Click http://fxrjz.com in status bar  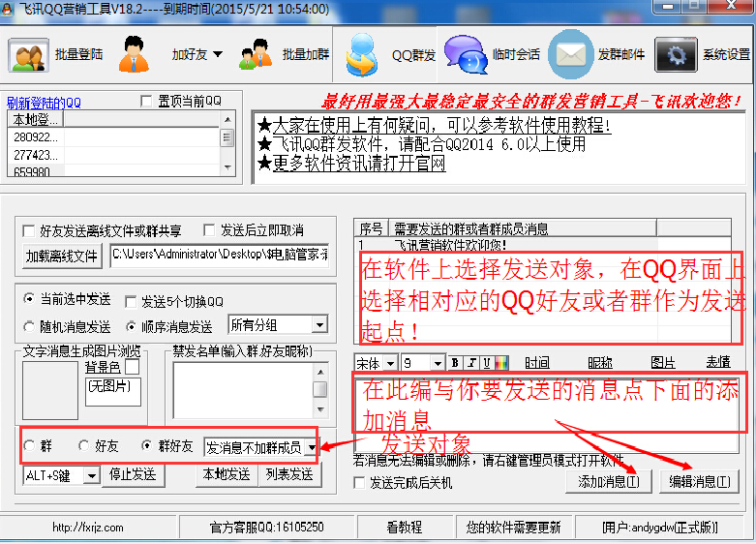(x=88, y=528)
